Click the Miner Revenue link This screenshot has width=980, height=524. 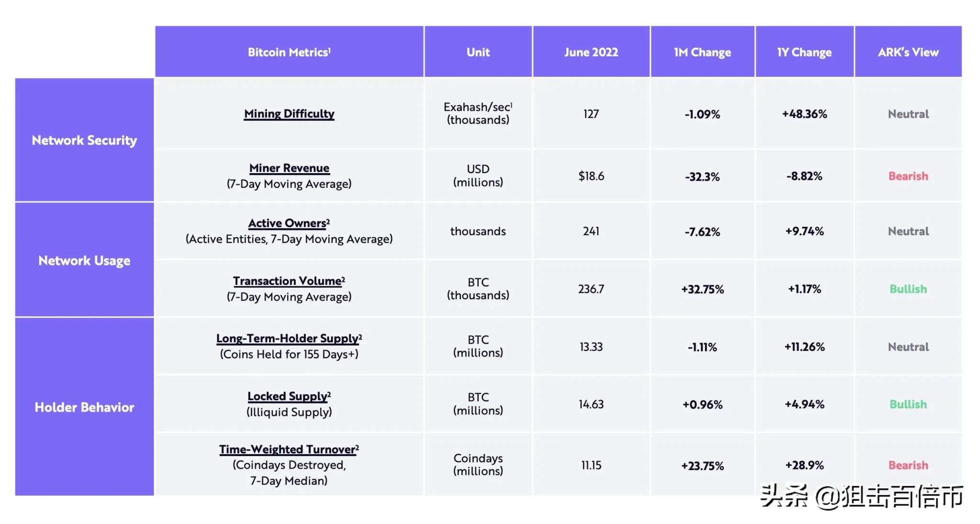[289, 168]
